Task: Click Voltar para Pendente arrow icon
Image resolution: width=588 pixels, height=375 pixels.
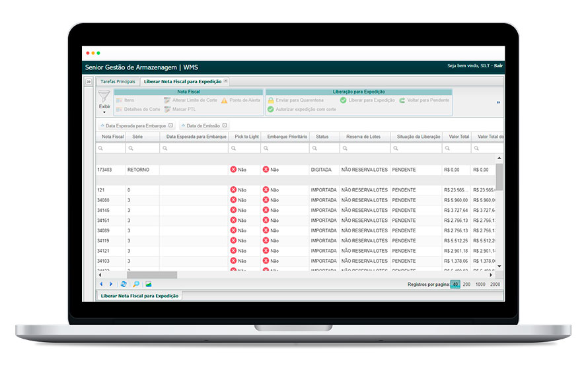Action: 402,100
